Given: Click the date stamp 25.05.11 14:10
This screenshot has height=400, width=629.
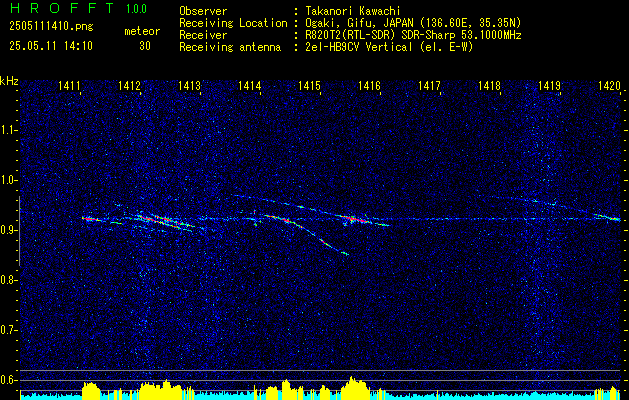Looking at the screenshot, I should (51, 46).
